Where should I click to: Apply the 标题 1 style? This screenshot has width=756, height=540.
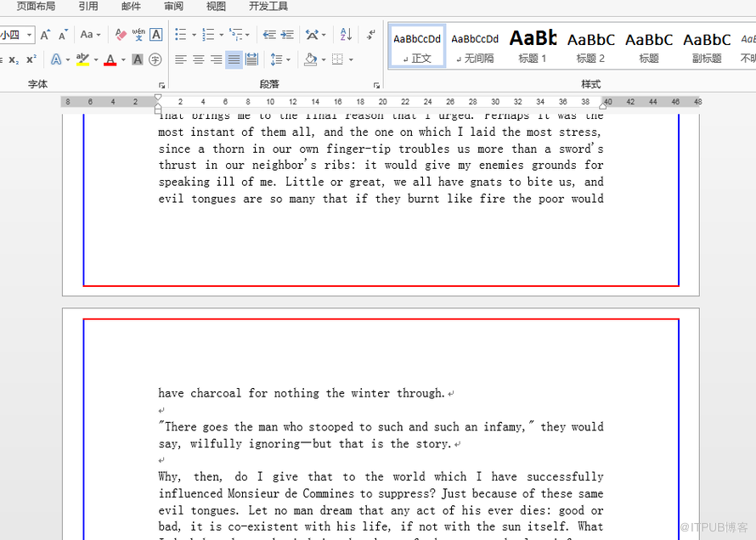533,46
